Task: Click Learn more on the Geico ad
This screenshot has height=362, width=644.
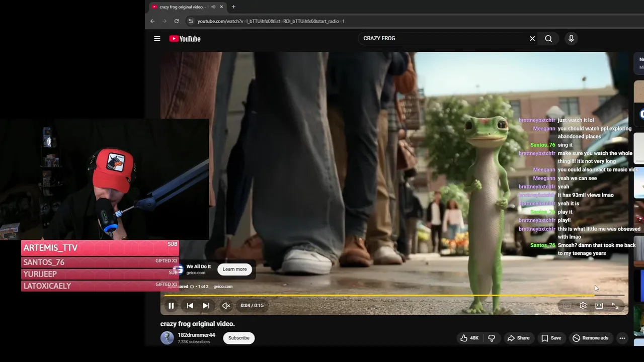Action: point(235,269)
